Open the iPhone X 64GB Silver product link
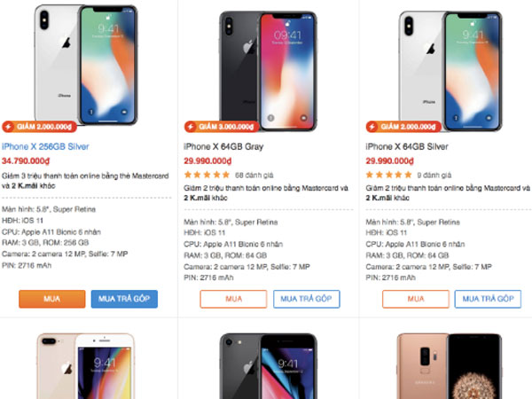The height and width of the screenshot is (399, 532). point(409,145)
